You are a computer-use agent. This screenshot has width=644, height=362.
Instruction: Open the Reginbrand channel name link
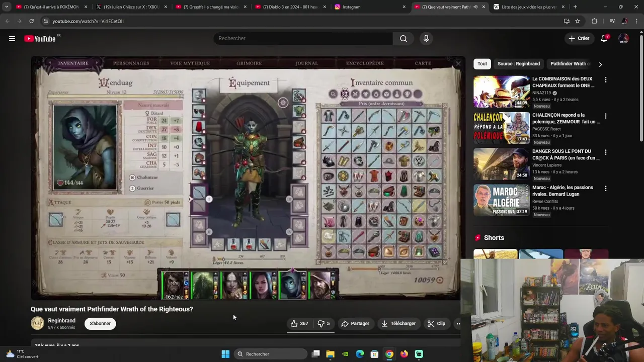[61, 321]
